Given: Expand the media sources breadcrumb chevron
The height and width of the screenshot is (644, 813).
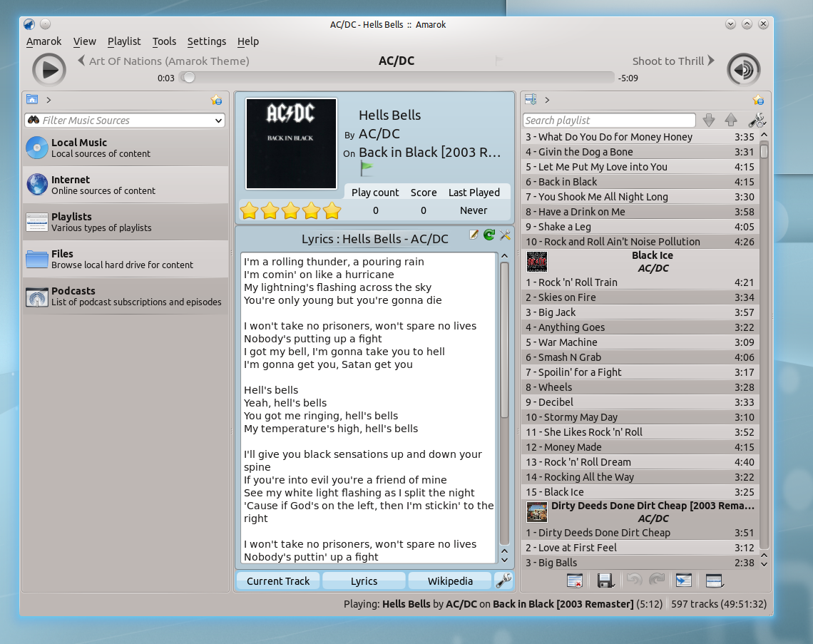Looking at the screenshot, I should pos(47,100).
